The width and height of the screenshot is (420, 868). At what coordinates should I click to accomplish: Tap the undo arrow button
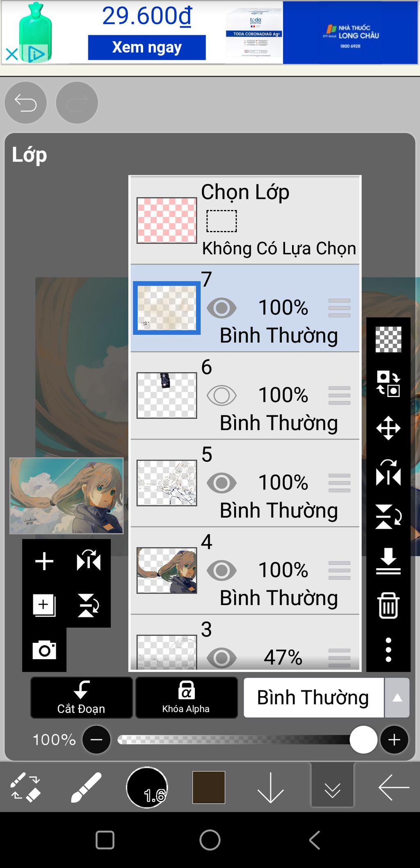click(x=25, y=103)
